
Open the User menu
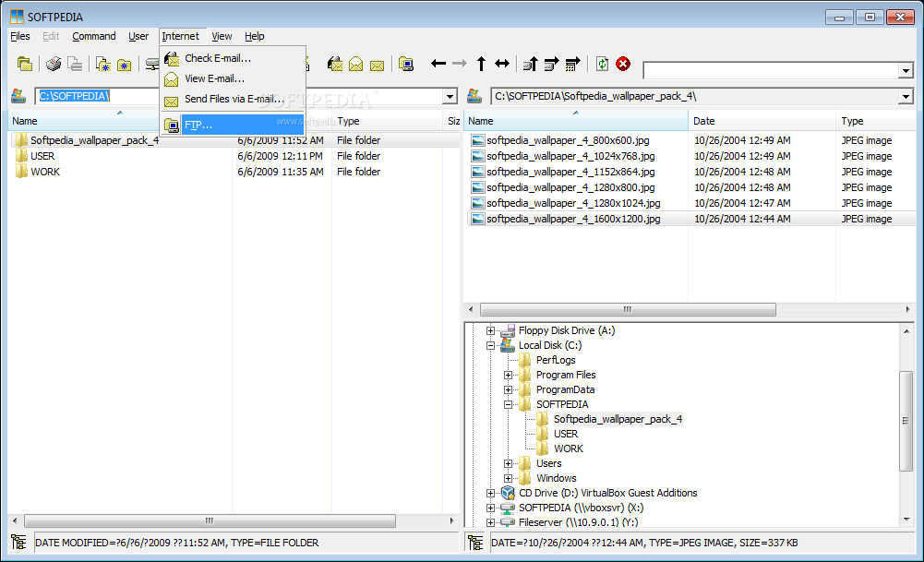138,36
